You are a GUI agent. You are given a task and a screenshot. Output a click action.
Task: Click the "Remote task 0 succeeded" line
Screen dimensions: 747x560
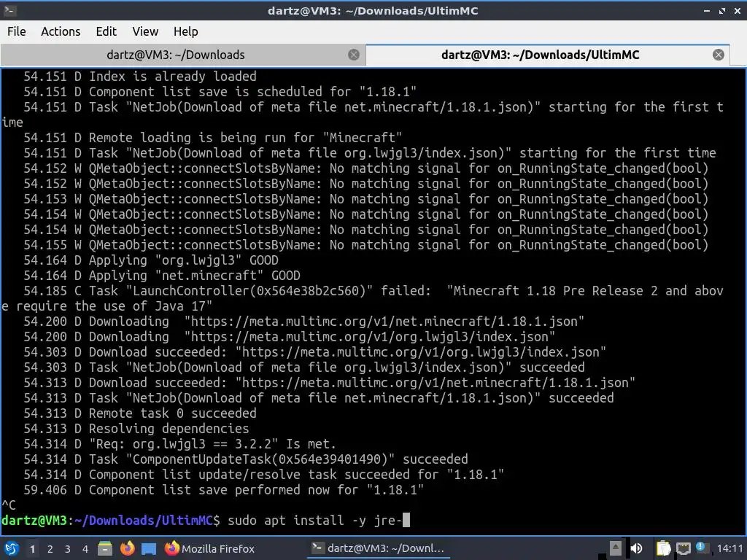tap(140, 413)
